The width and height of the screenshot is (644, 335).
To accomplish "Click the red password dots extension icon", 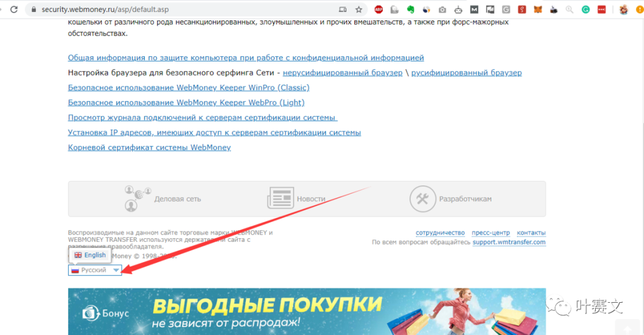I will click(601, 9).
